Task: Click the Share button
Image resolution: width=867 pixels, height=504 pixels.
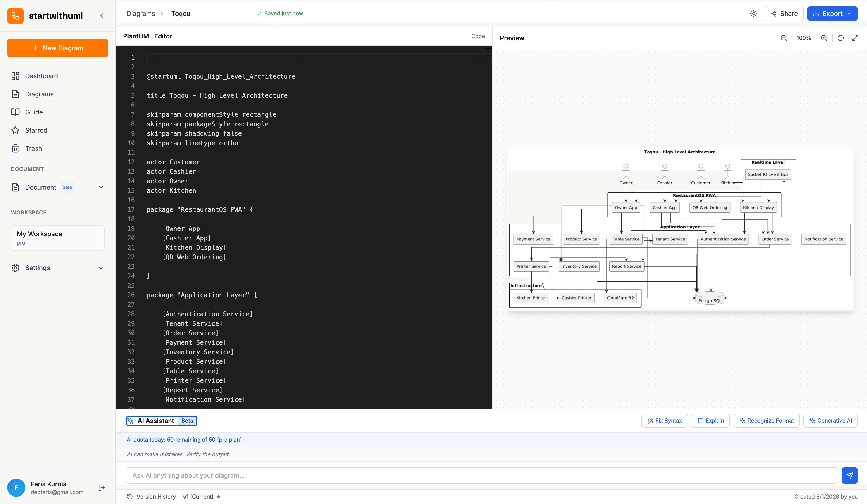Action: pyautogui.click(x=784, y=13)
